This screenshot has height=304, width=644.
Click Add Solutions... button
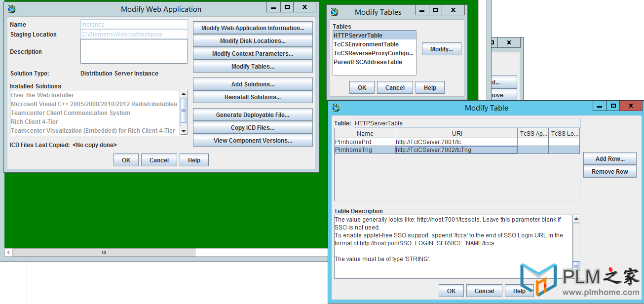253,84
